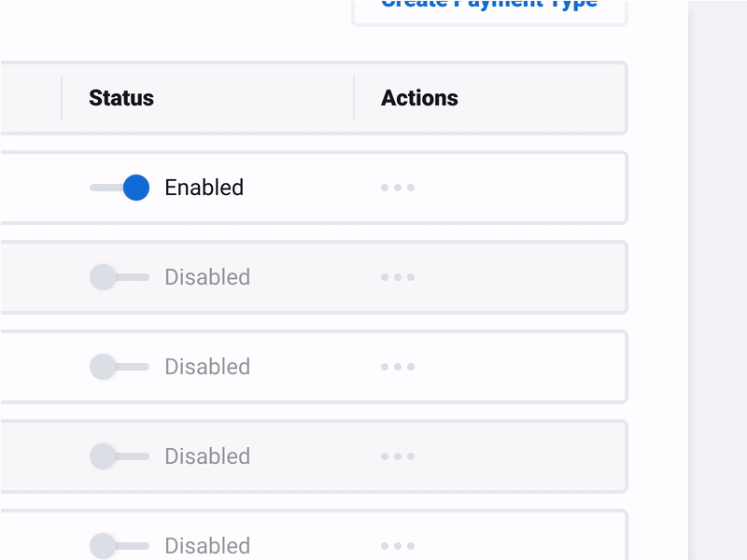Viewport: 747px width, 560px height.
Task: Select the Status column header
Action: [x=120, y=97]
